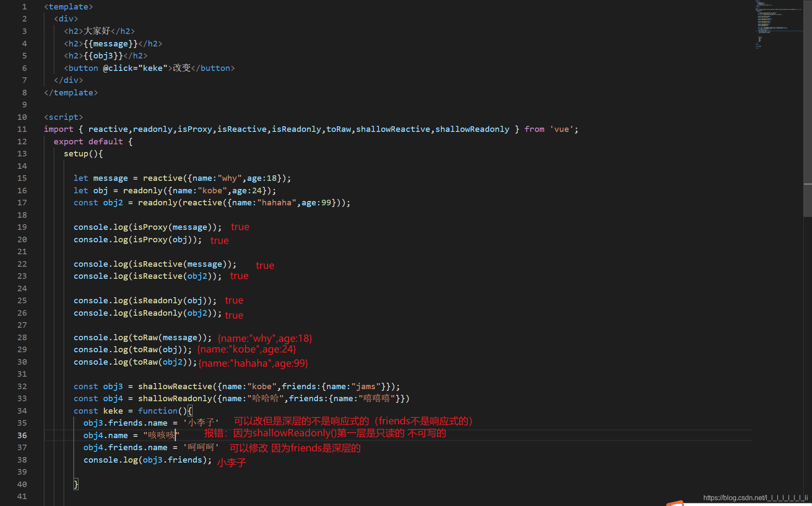Click 'shallowReactive' call on line 32
The height and width of the screenshot is (506, 812).
[175, 386]
